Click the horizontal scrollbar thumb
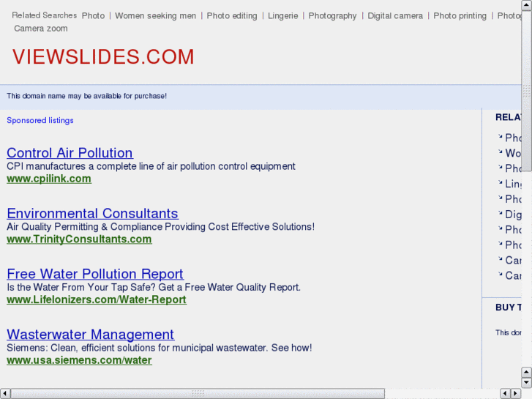Screen dimensions: 532x399 tap(198, 394)
